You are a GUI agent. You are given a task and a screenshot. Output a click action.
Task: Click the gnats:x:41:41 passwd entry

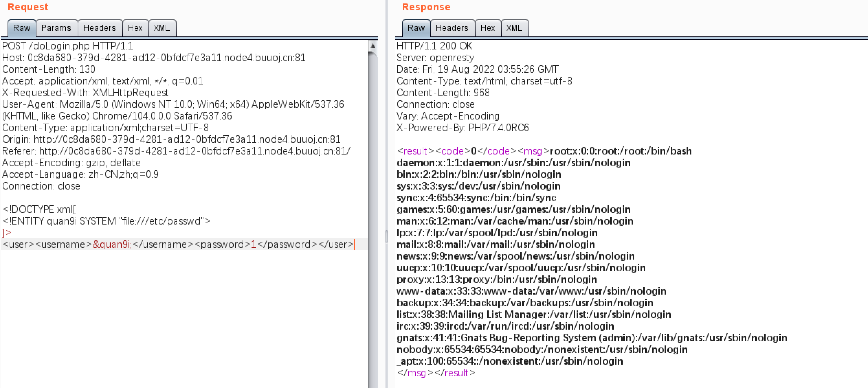pos(592,338)
